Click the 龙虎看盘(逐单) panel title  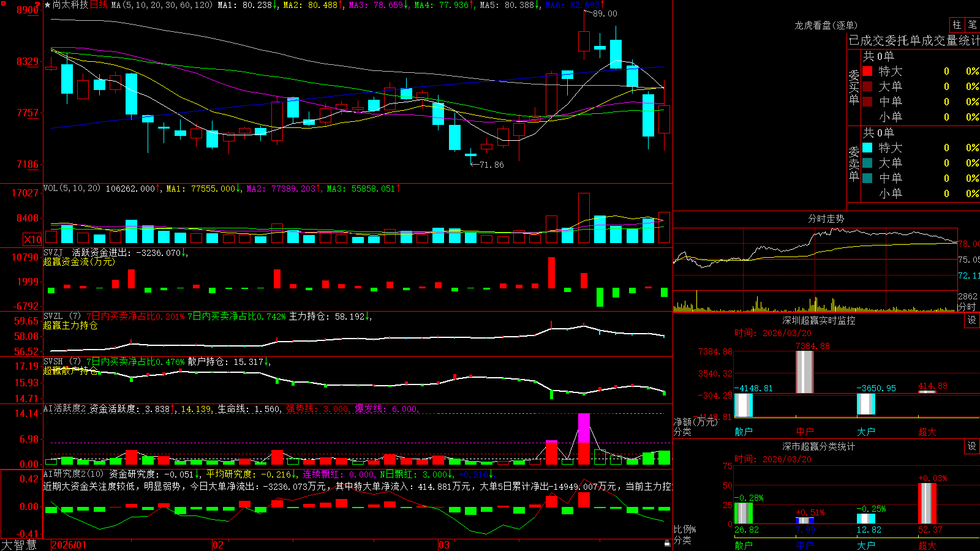pos(826,25)
